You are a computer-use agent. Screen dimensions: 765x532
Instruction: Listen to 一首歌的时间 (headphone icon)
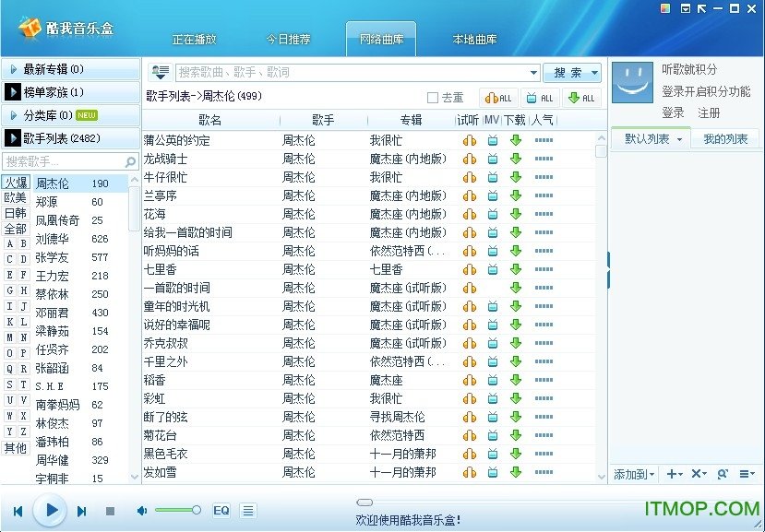pyautogui.click(x=470, y=289)
